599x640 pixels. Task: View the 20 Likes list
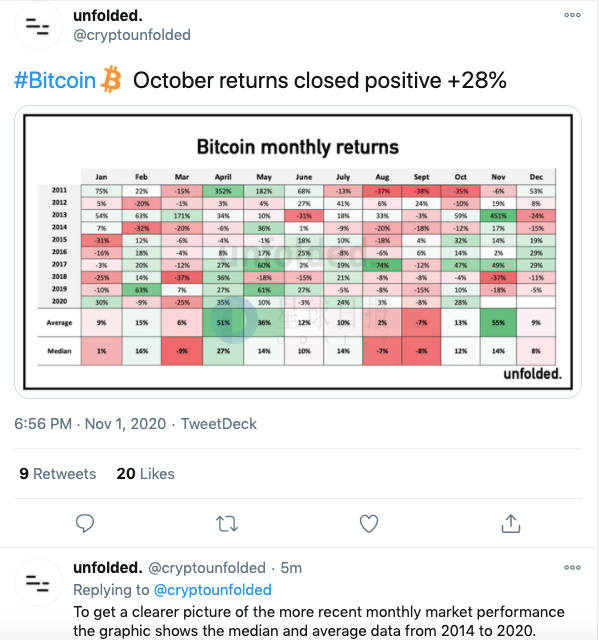coord(146,473)
